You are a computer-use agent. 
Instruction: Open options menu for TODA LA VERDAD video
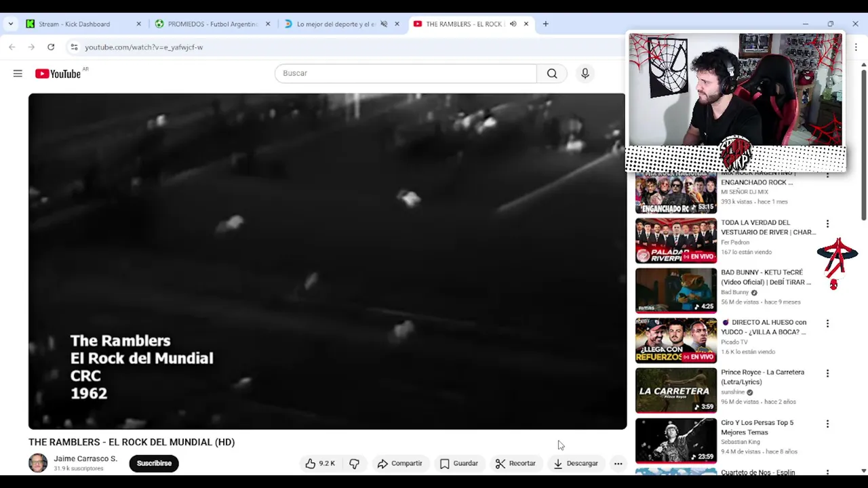pos(827,224)
